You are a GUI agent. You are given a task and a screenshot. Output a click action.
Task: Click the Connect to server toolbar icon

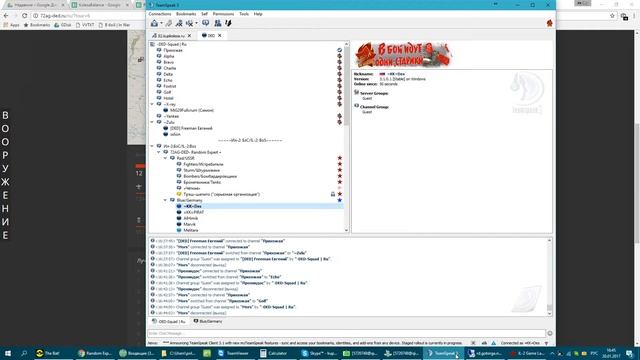154,23
